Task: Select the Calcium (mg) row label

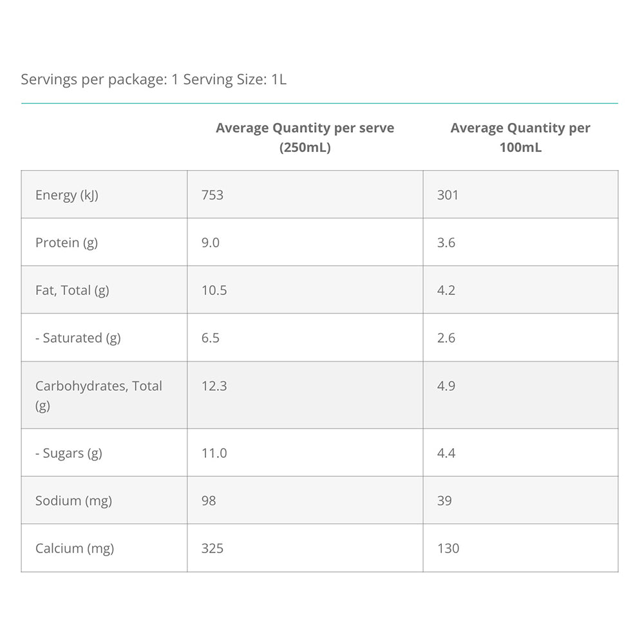Action: click(75, 549)
